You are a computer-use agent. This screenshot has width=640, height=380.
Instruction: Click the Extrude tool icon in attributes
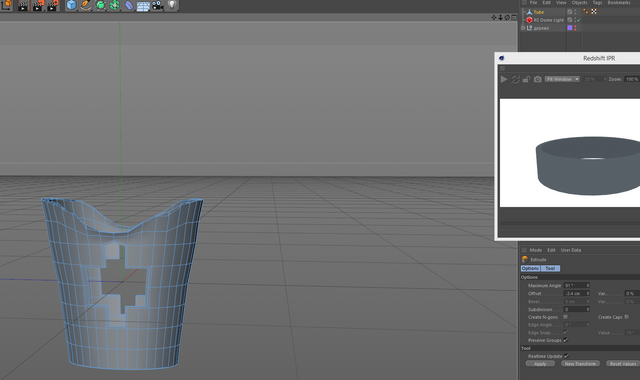(525, 259)
